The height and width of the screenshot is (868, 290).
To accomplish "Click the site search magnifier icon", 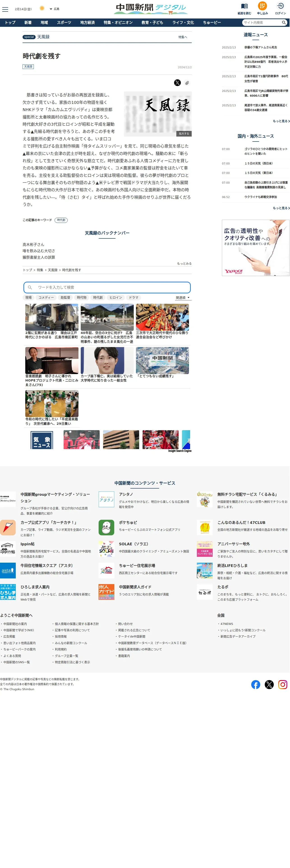I will [x=284, y=23].
